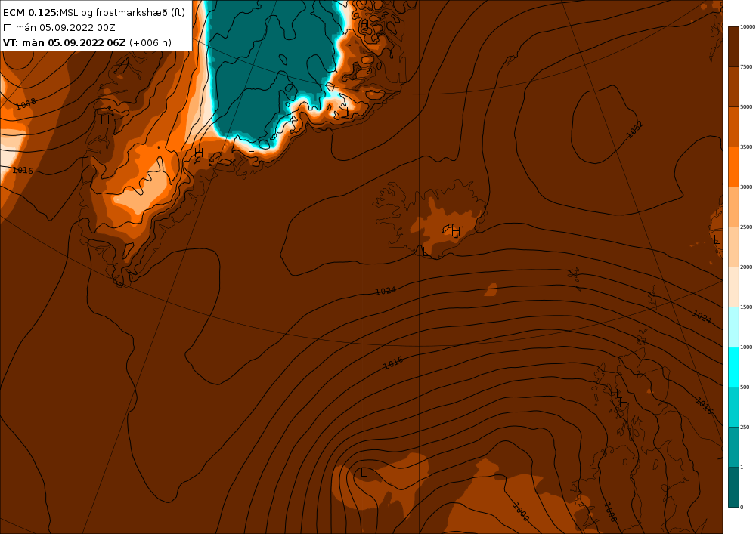Image resolution: width=756 pixels, height=534 pixels.
Task: Click the 1032 isobar label on the high-pressure contour
Action: click(634, 129)
